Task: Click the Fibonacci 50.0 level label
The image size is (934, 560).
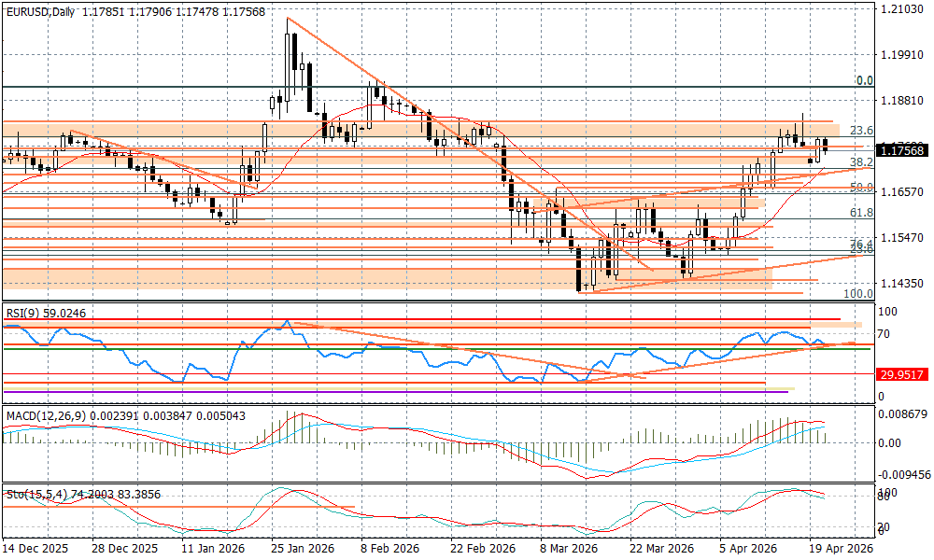Action: click(x=861, y=188)
